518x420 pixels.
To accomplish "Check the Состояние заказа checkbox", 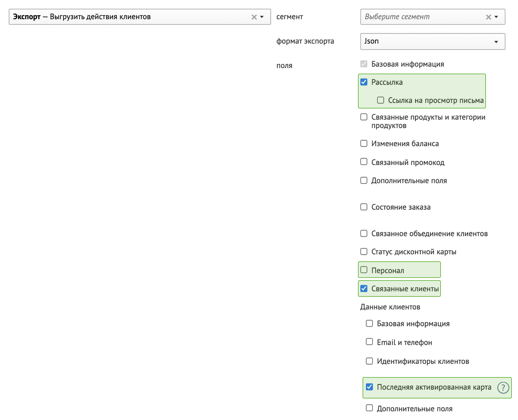I will [x=364, y=207].
